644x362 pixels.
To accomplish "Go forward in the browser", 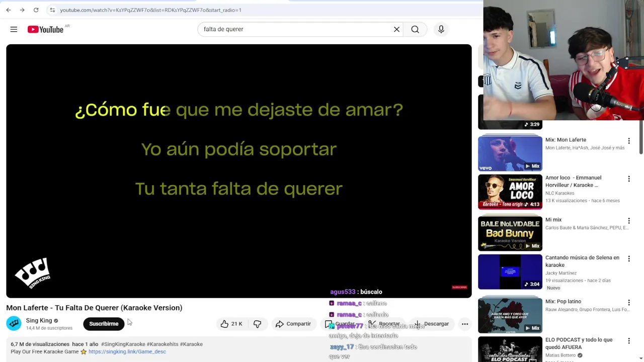I will [x=22, y=10].
